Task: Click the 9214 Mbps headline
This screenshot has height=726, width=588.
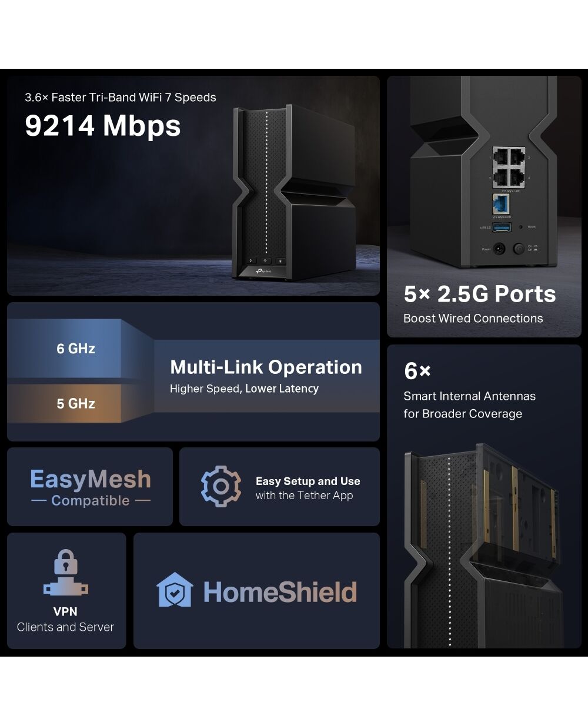Action: pyautogui.click(x=103, y=126)
